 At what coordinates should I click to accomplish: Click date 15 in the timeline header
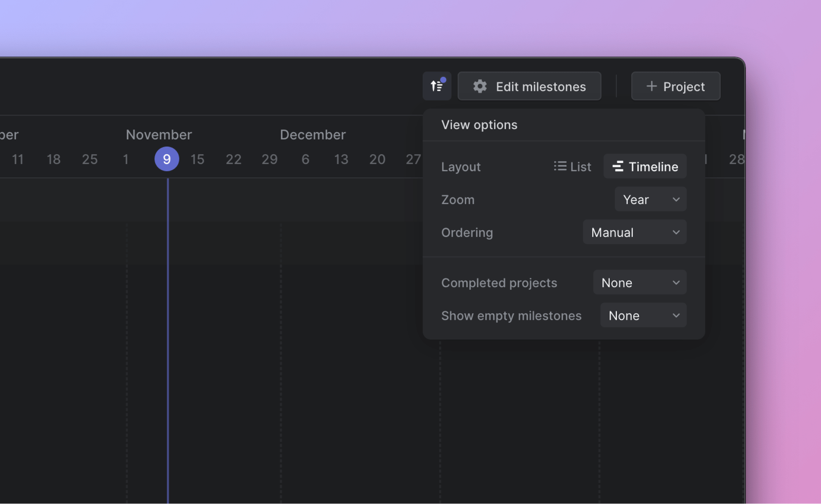tap(197, 159)
